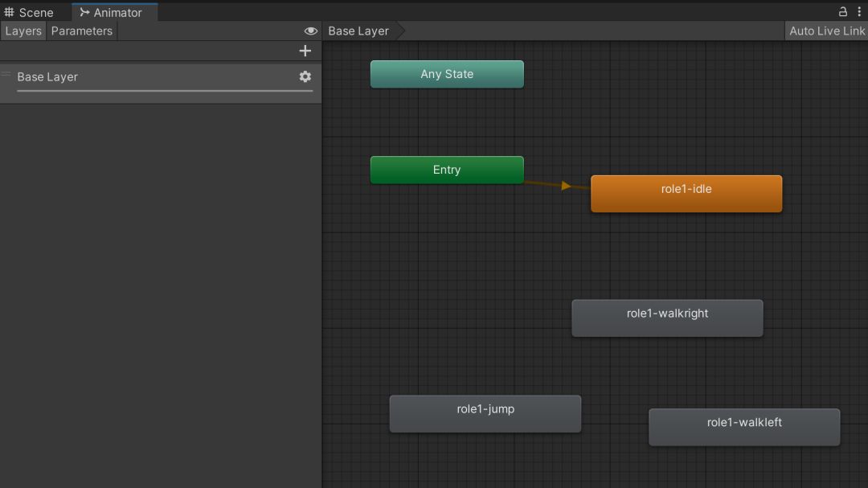Toggle Auto Live Link
The height and width of the screenshot is (488, 868).
[x=826, y=31]
